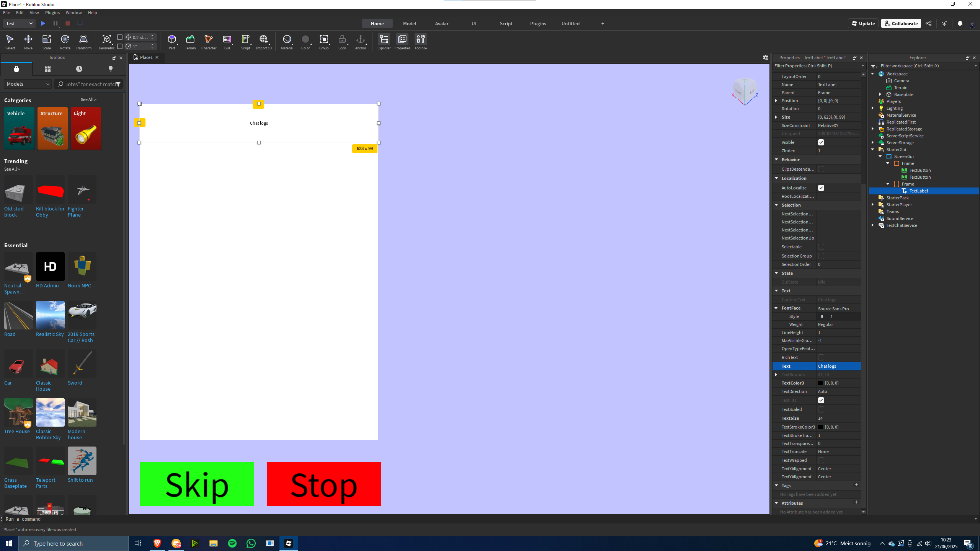Image resolution: width=980 pixels, height=551 pixels.
Task: Activate the Scale tool
Action: pyautogui.click(x=47, y=42)
